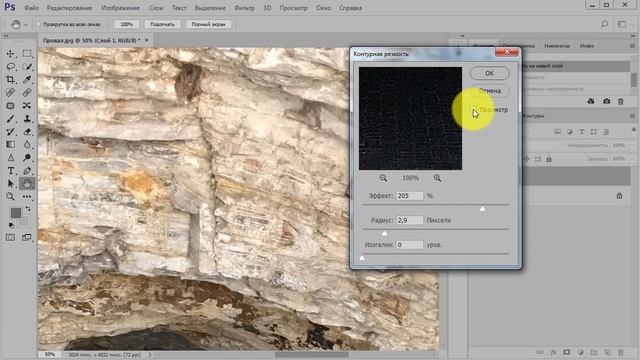This screenshot has height=360, width=640.
Task: Switch to the Навигатор tab
Action: pos(557,46)
